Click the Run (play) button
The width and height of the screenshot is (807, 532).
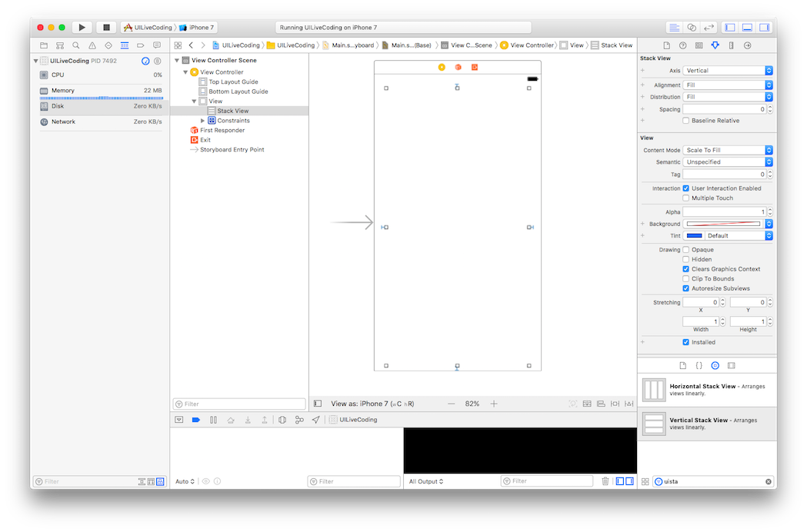82,27
